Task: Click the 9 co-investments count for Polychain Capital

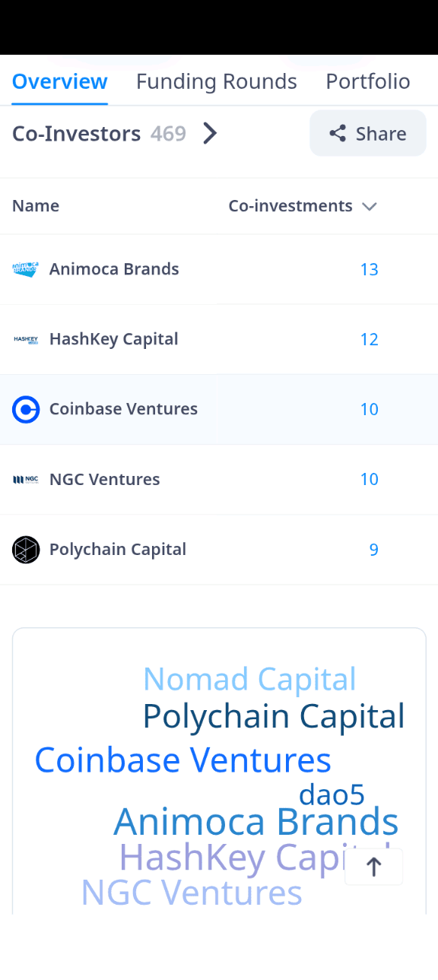Action: tap(373, 550)
